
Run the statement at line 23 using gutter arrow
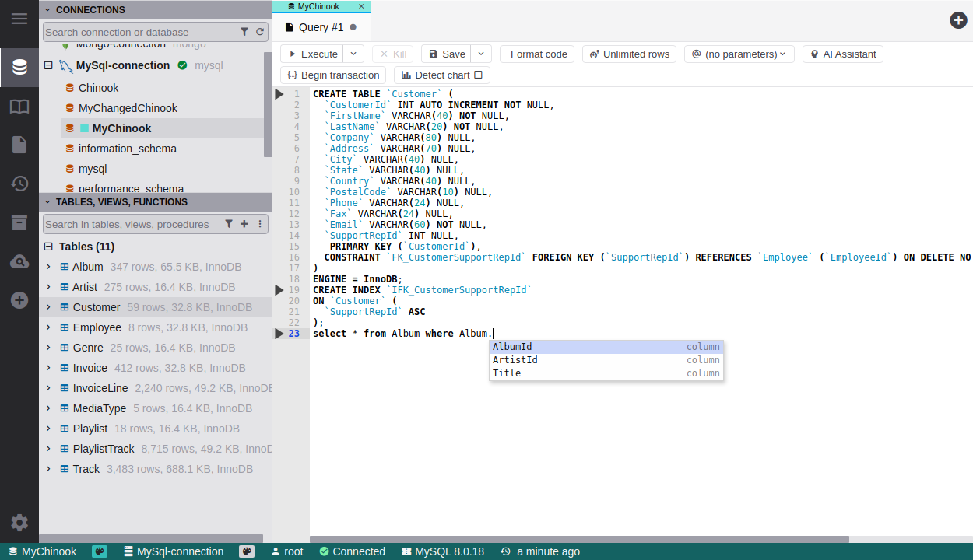click(279, 334)
